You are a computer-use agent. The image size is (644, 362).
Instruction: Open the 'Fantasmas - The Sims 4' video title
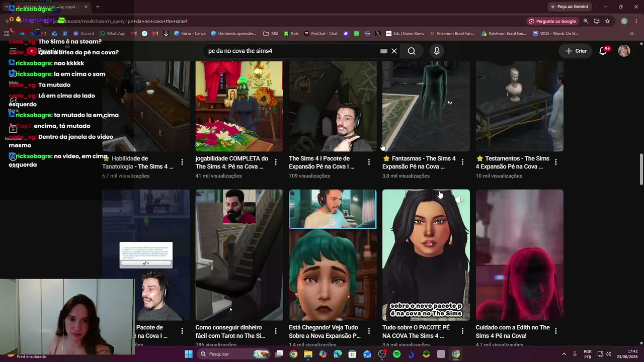pyautogui.click(x=419, y=162)
